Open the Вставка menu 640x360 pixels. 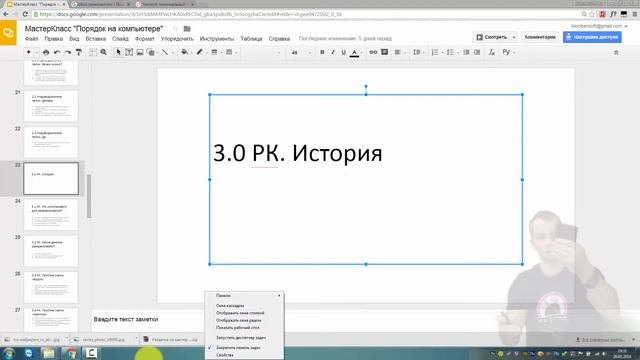[96, 39]
